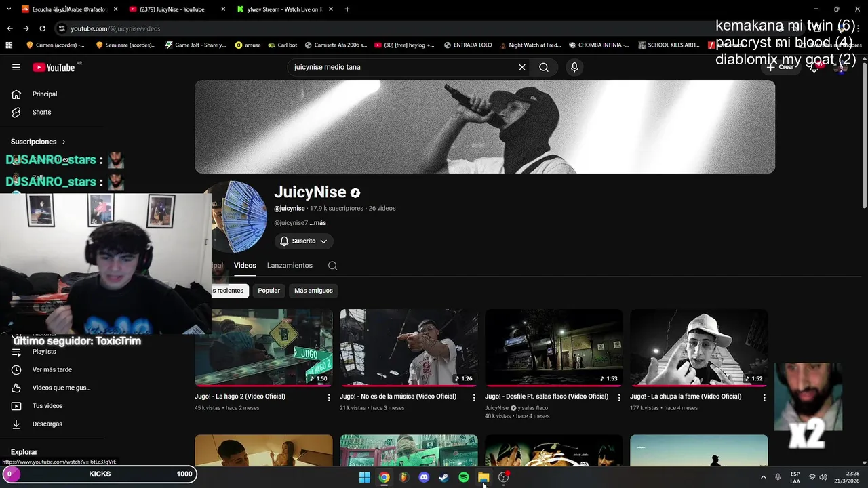Viewport: 868px width, 488px height.
Task: Run the search with the magnifier button
Action: [544, 67]
